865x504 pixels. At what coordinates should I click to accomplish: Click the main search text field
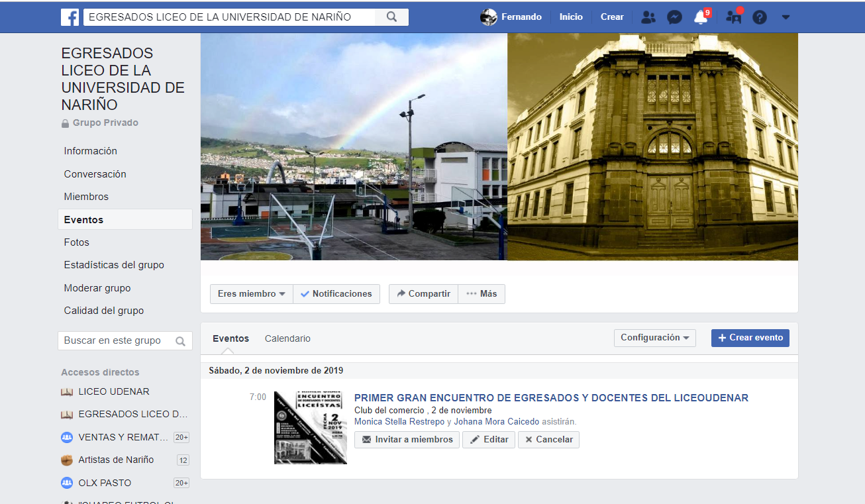tap(229, 17)
